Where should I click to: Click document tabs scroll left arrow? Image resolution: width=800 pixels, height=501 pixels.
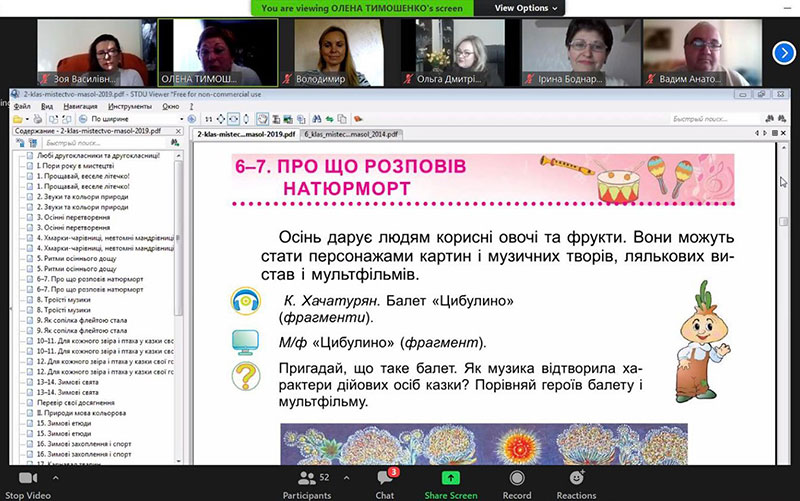coord(757,133)
